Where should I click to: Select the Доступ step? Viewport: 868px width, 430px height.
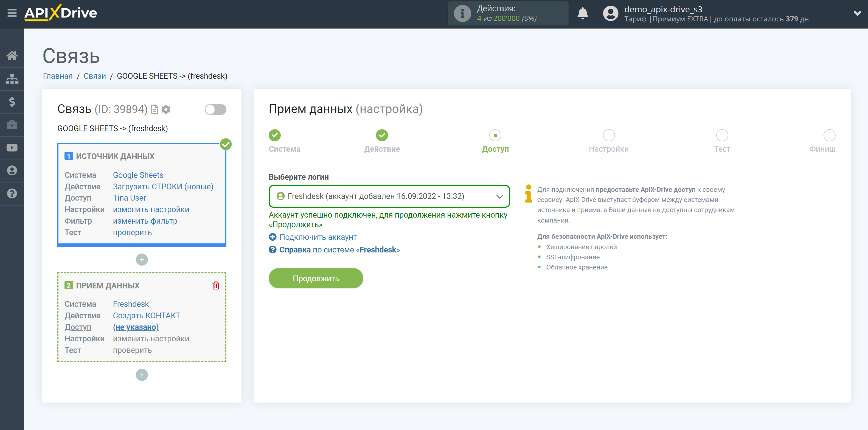pos(495,136)
